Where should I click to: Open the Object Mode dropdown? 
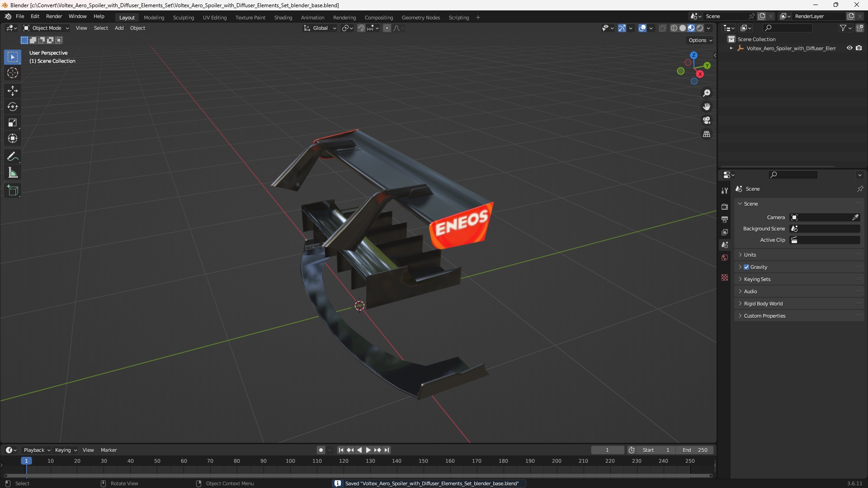(x=46, y=28)
